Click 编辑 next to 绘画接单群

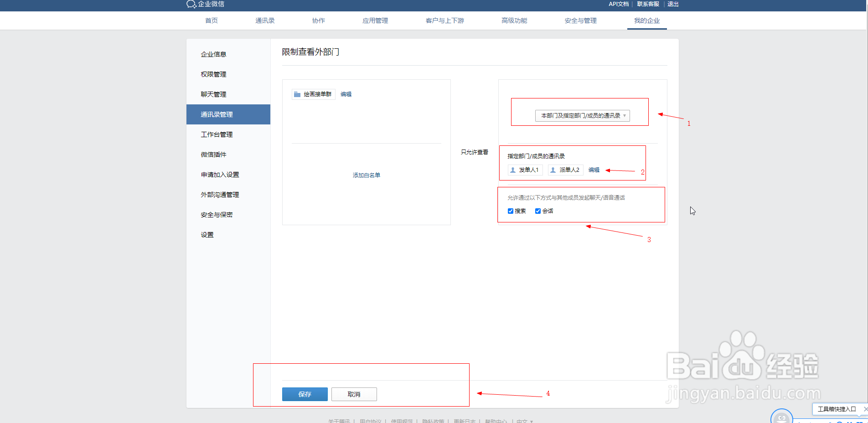pos(346,94)
